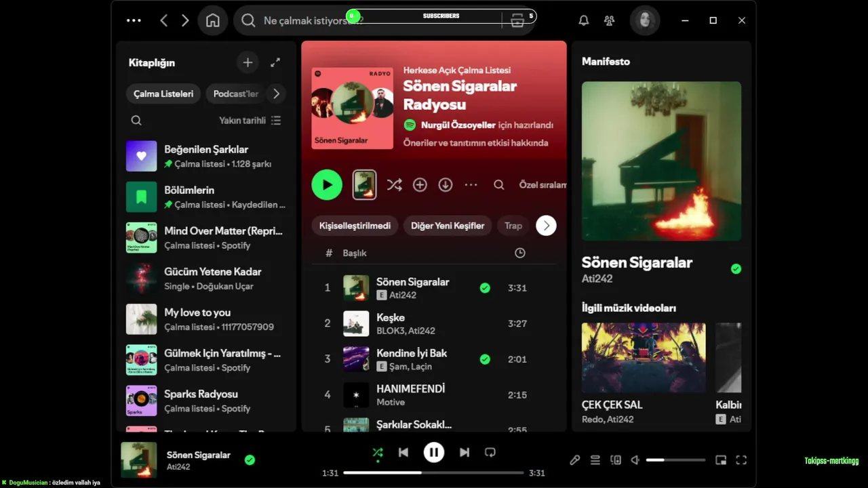Seek in the song progress bar
This screenshot has height=488, width=868.
pyautogui.click(x=433, y=472)
